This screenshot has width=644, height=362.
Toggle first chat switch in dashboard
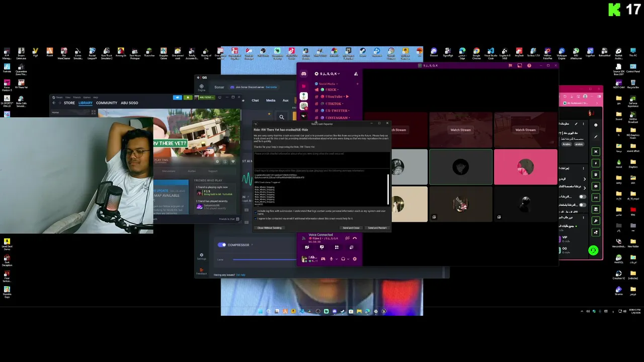(x=583, y=197)
